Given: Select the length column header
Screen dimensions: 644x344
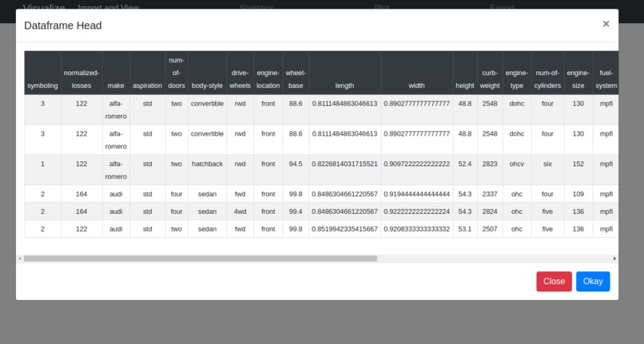Looking at the screenshot, I should click(344, 73).
